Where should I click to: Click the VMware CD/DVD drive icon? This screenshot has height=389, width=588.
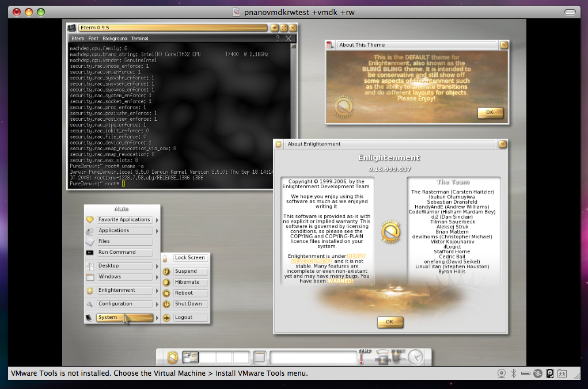tap(538, 373)
